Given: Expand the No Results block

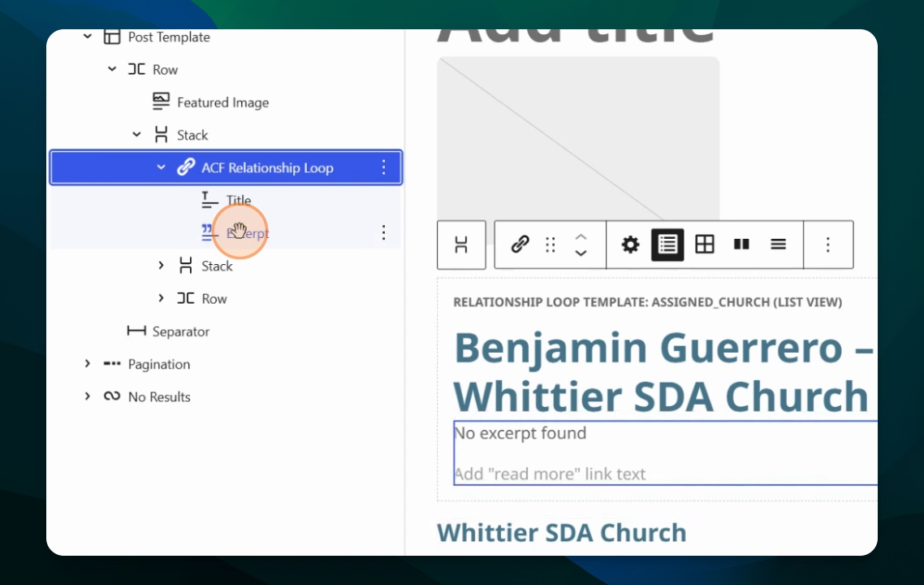Looking at the screenshot, I should pyautogui.click(x=87, y=396).
